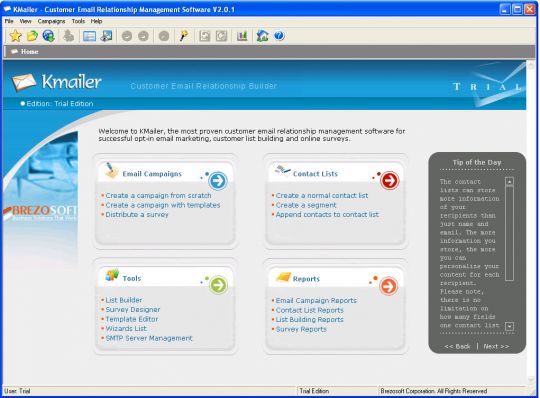This screenshot has width=540, height=398.
Task: Click the Email Campaigns heading
Action: (x=152, y=174)
